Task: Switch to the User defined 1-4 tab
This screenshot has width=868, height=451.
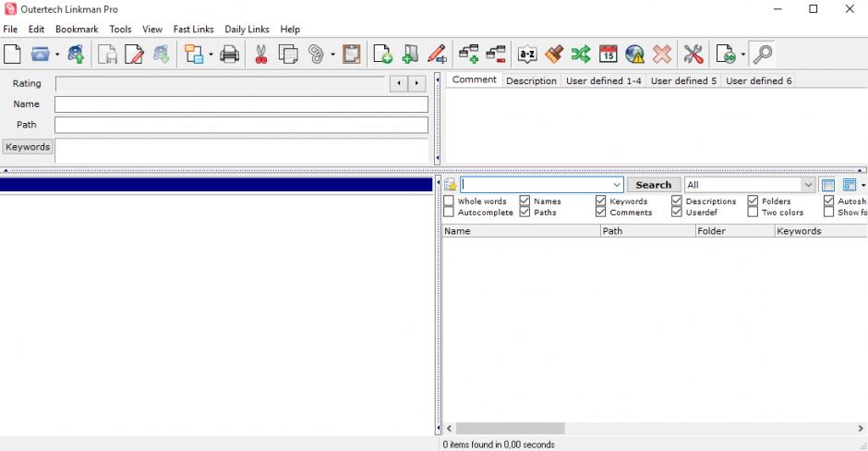Action: 603,81
